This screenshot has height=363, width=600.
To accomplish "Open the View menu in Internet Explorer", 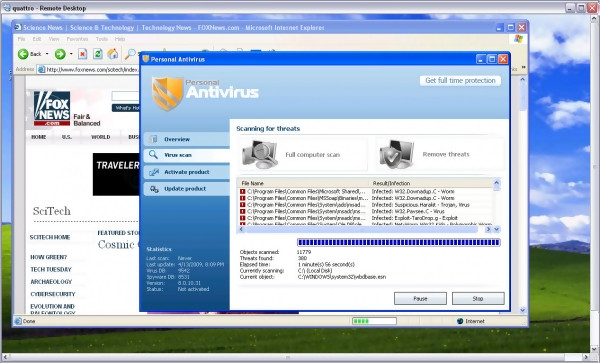I will (x=54, y=39).
